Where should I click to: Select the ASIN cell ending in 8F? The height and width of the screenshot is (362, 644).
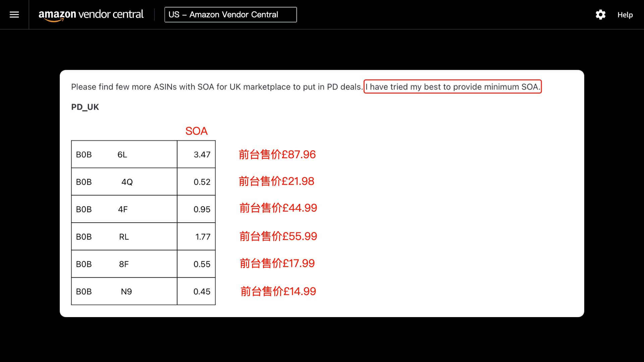click(x=124, y=264)
